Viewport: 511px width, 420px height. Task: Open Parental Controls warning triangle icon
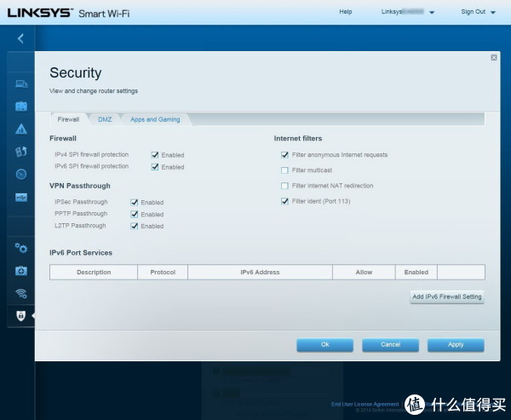[21, 129]
